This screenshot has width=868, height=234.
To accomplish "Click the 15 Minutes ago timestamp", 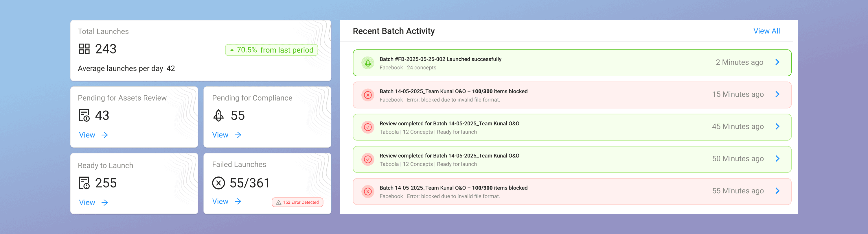I will tap(738, 94).
